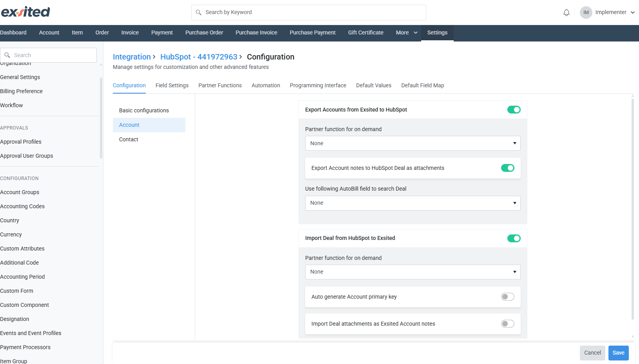This screenshot has width=639, height=364.
Task: Open Country in sidebar
Action: pos(9,220)
